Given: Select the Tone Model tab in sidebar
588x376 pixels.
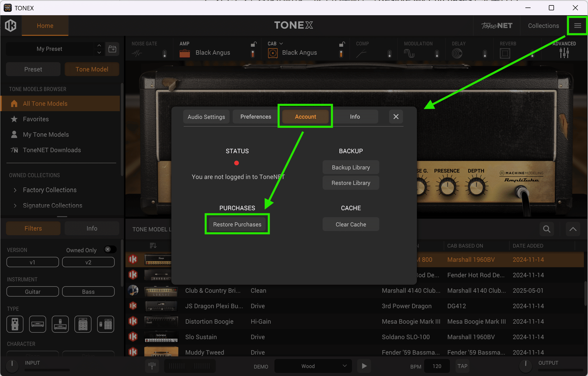Looking at the screenshot, I should 92,69.
